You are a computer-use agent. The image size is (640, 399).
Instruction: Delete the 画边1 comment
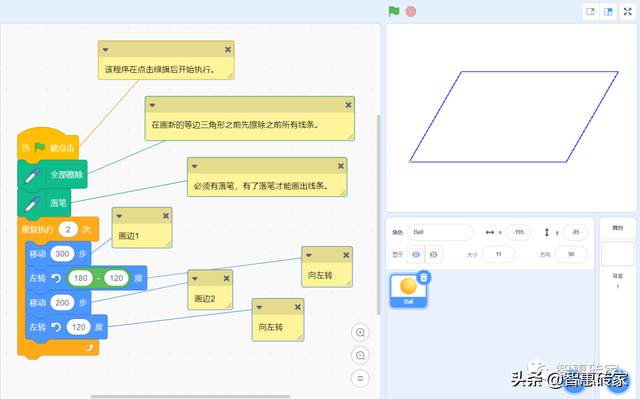pos(166,216)
